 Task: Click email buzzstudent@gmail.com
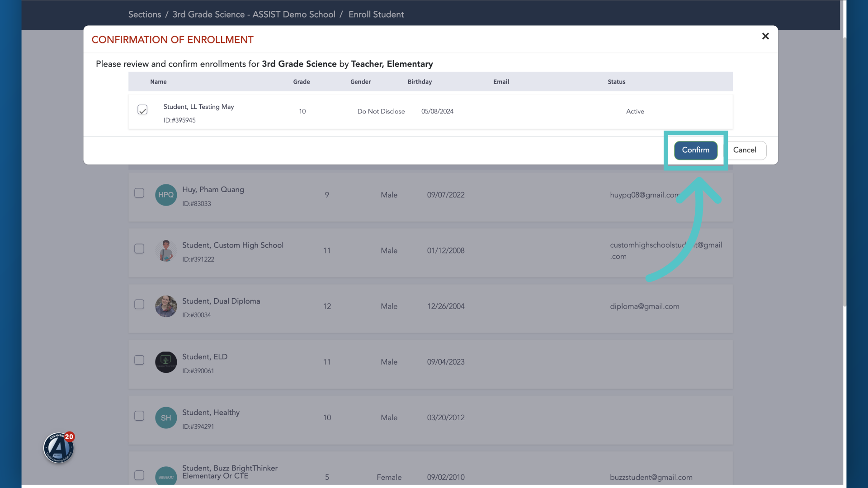click(x=651, y=477)
